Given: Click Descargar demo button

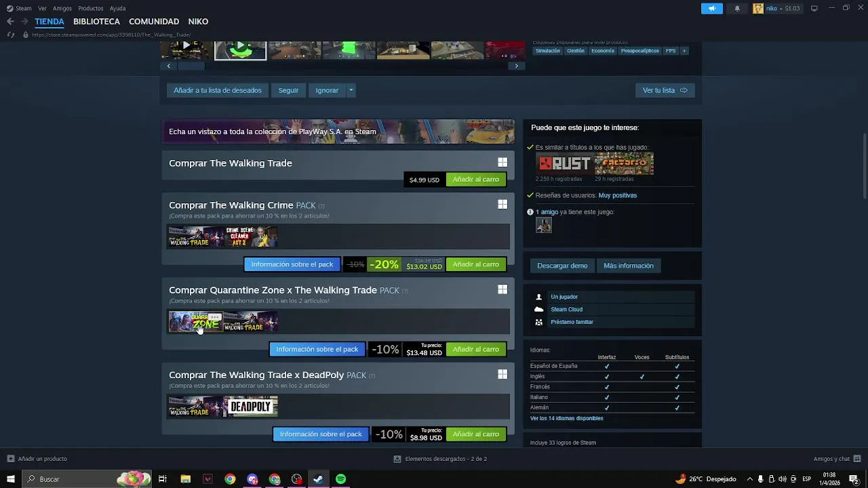Looking at the screenshot, I should point(562,266).
